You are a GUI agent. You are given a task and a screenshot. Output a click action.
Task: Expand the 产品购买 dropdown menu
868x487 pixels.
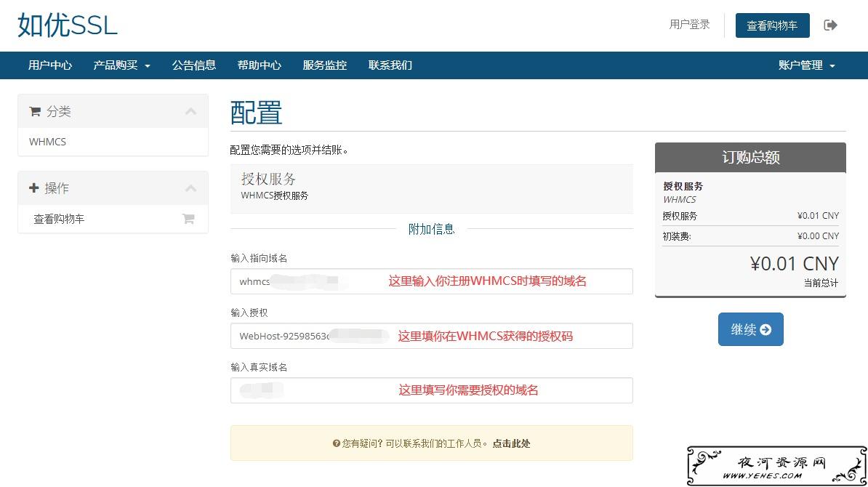pyautogui.click(x=122, y=65)
